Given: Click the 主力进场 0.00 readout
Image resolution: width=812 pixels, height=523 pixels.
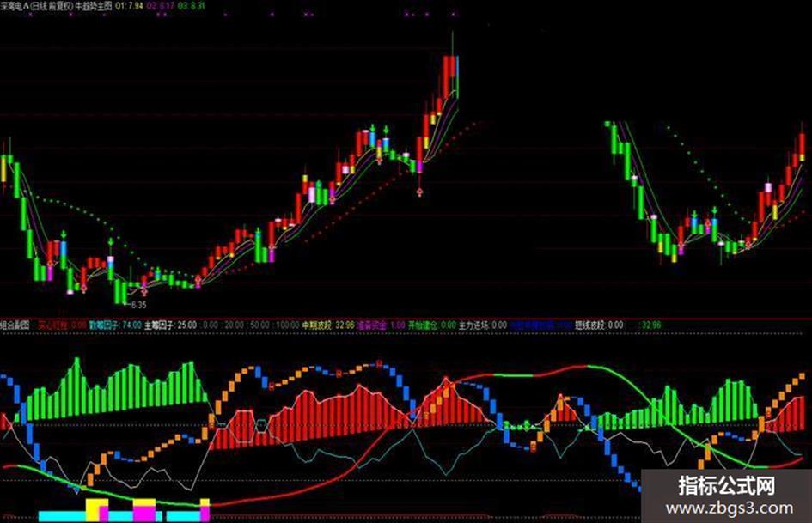Looking at the screenshot, I should (x=483, y=325).
